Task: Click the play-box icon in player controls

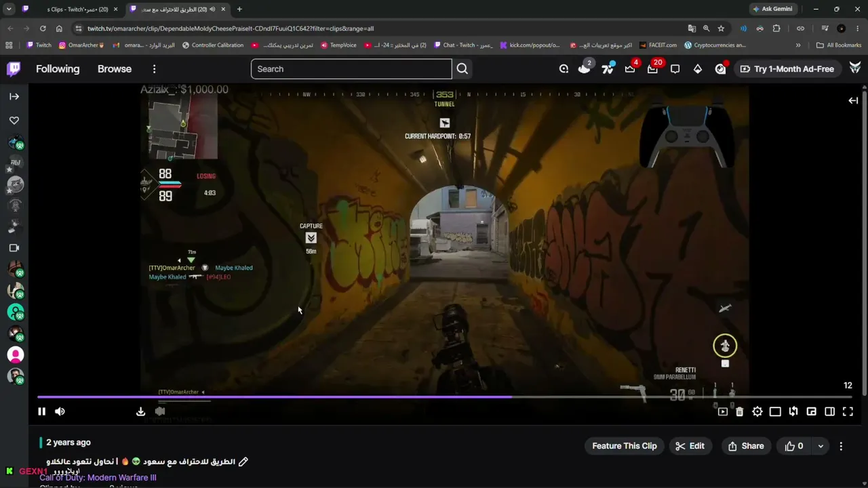Action: pyautogui.click(x=722, y=411)
